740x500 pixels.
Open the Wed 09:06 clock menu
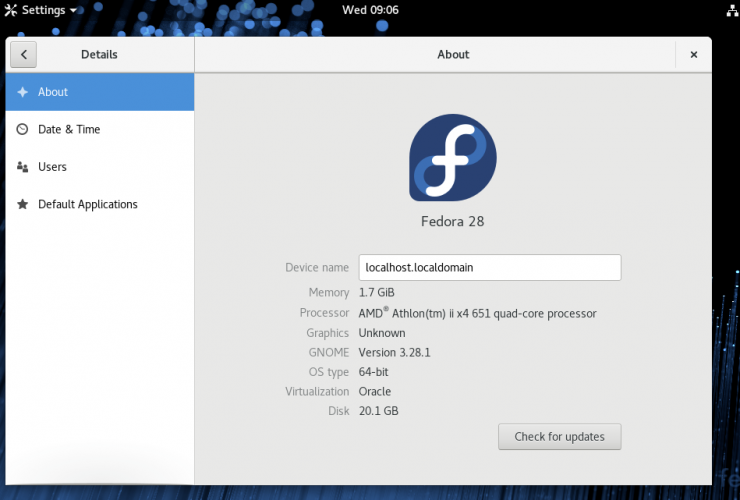tap(370, 10)
